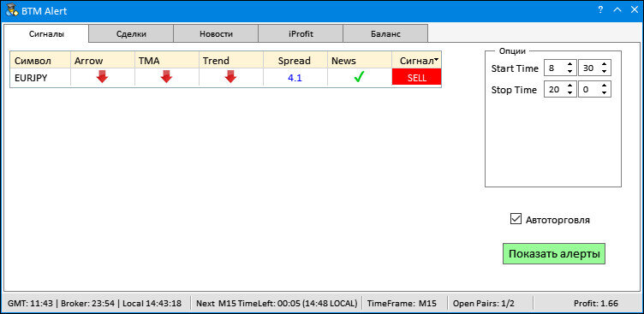This screenshot has width=644, height=314.
Task: Increase Stop Time hour with up arrow
Action: pyautogui.click(x=569, y=86)
